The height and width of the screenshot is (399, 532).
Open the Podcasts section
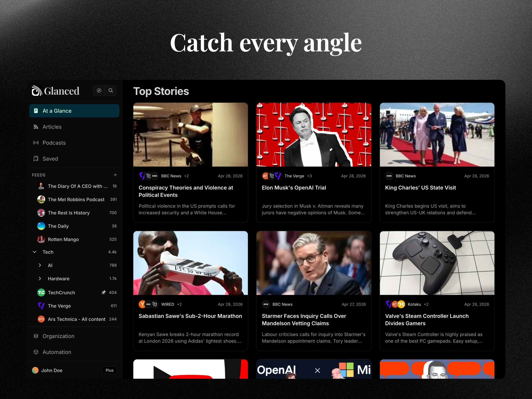tap(74, 143)
